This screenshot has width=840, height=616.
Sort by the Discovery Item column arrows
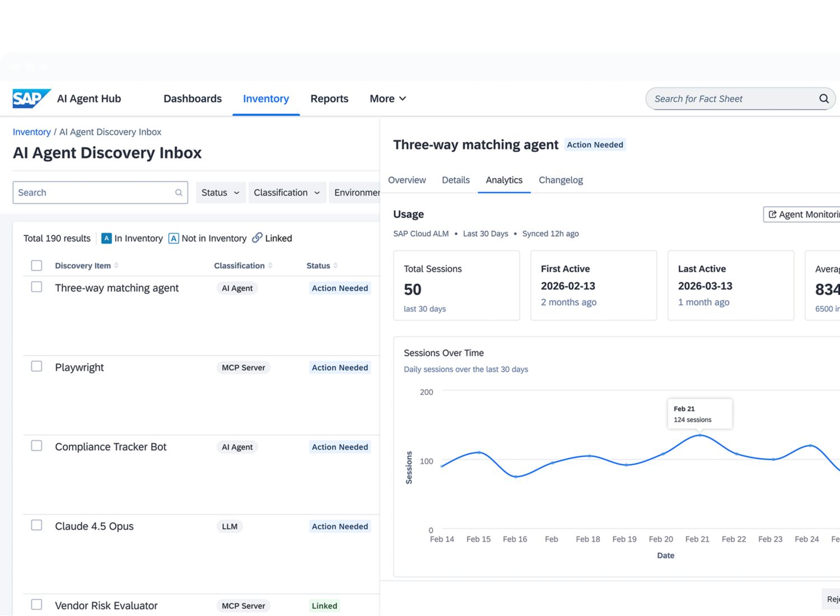116,265
